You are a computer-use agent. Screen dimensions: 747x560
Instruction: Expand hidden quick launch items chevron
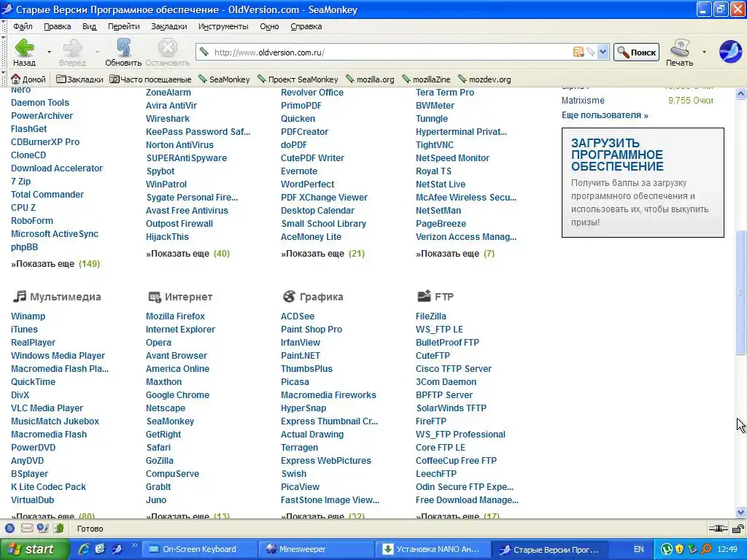pos(134,545)
